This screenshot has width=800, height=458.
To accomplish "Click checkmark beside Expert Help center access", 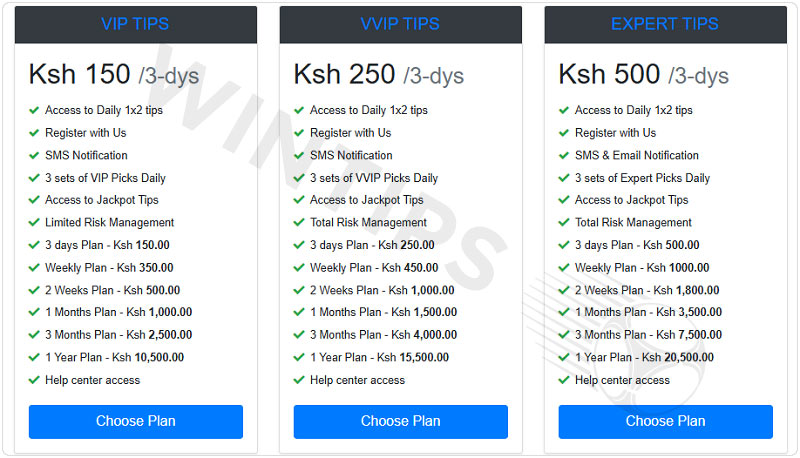I will (564, 380).
